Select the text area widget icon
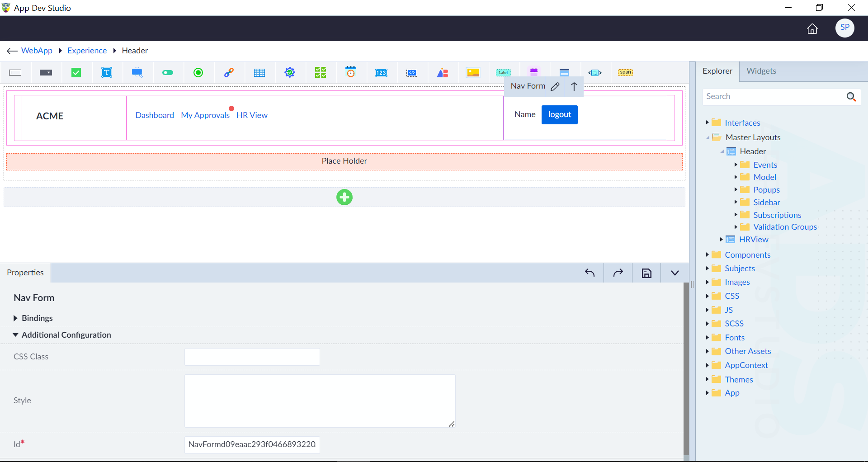 coord(107,72)
